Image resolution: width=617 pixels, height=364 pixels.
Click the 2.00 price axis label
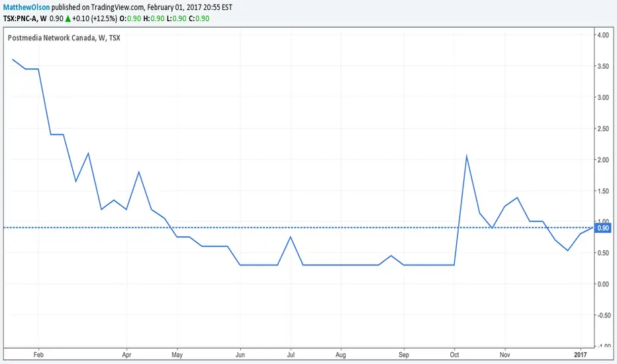603,159
